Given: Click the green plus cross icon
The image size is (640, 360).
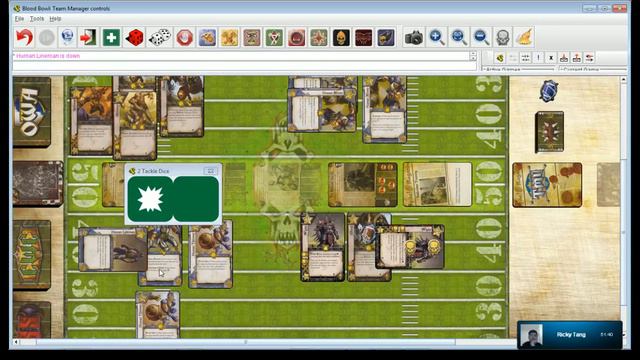Looking at the screenshot, I should [x=111, y=38].
